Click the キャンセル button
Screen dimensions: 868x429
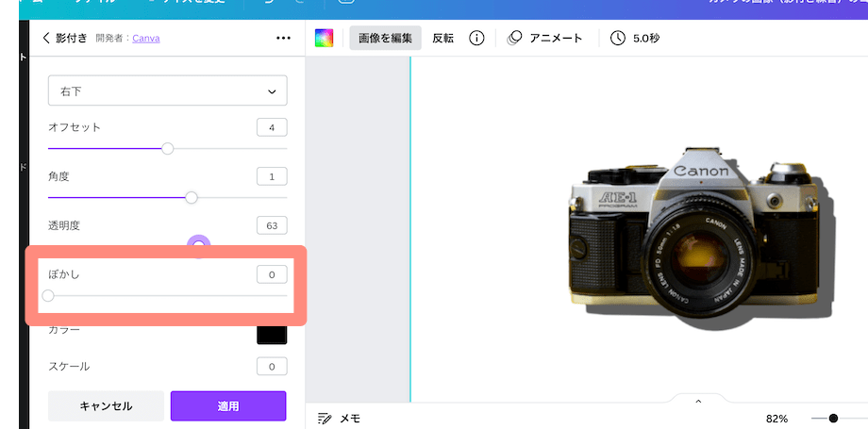[x=107, y=405]
